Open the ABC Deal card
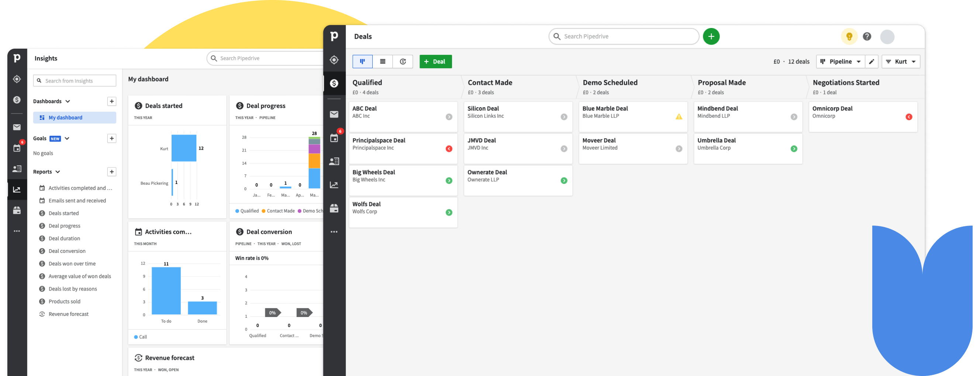The width and height of the screenshot is (980, 376). pos(403,117)
